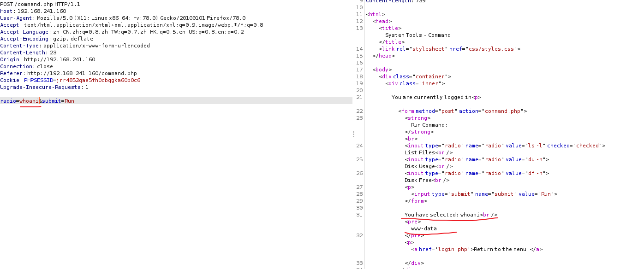Click the 'submit' parameter name in request body
Image resolution: width=644 pixels, height=269 pixels.
[x=51, y=101]
